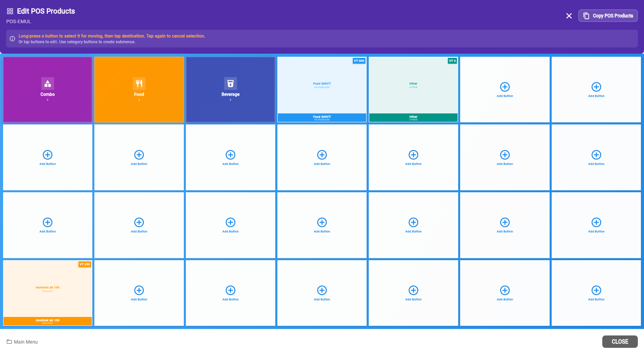Screen dimensions: 644x354
Task: Add a button directly right of Other product
Action: 505,90
